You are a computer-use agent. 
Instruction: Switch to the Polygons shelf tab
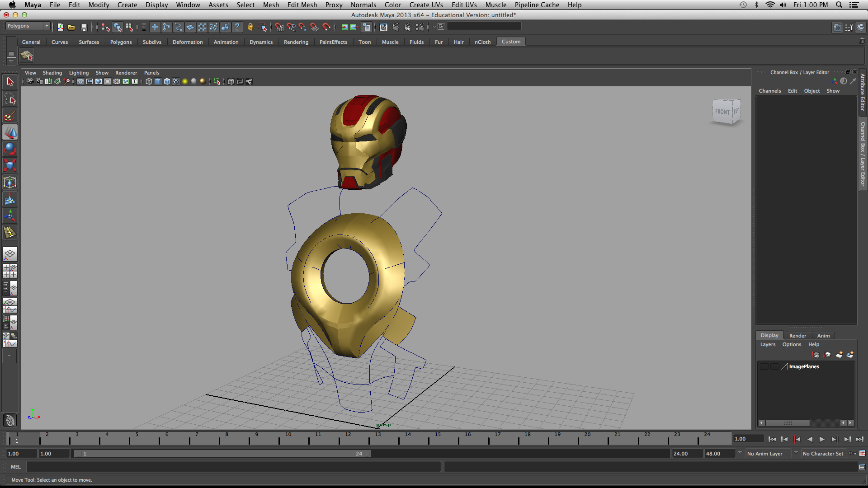[121, 42]
